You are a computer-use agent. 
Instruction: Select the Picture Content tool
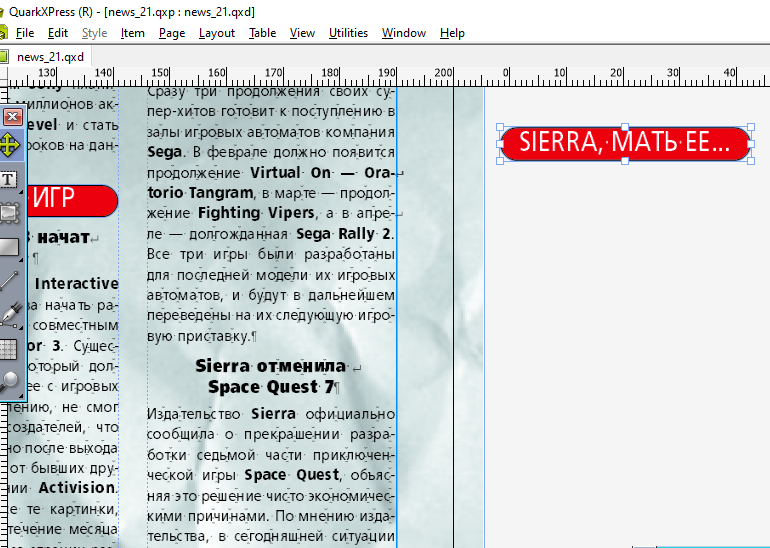(10, 212)
